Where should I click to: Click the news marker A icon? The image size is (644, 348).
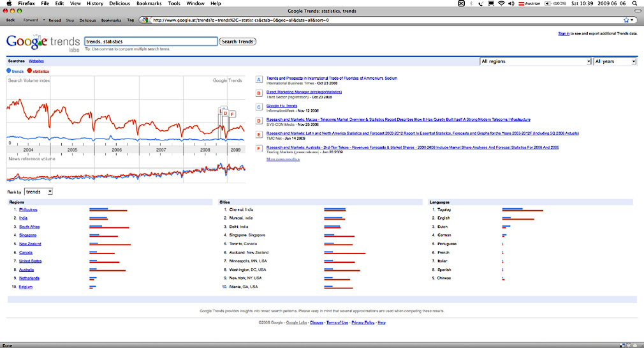point(258,80)
